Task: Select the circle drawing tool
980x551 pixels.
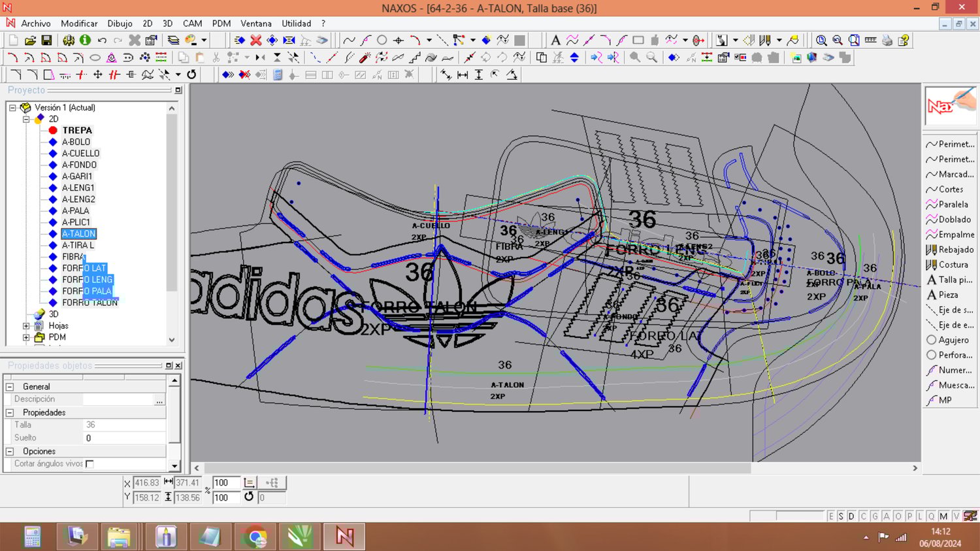Action: tap(382, 41)
